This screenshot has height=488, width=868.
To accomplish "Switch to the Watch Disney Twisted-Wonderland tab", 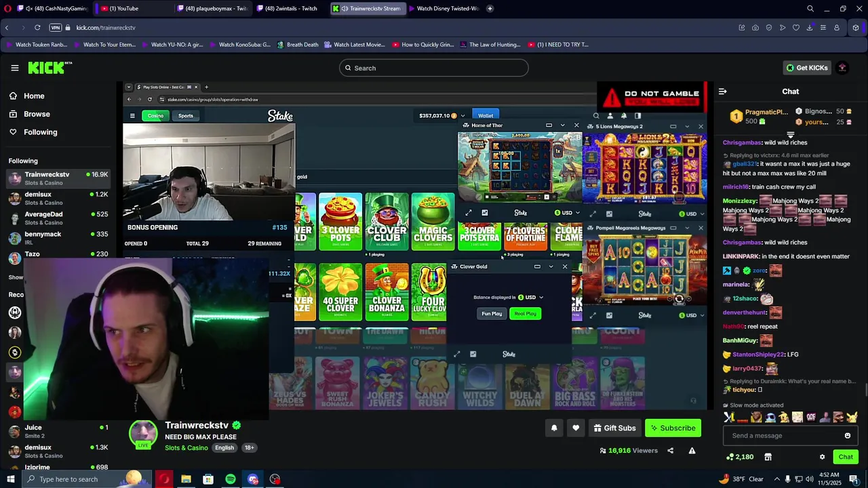I will pyautogui.click(x=443, y=9).
